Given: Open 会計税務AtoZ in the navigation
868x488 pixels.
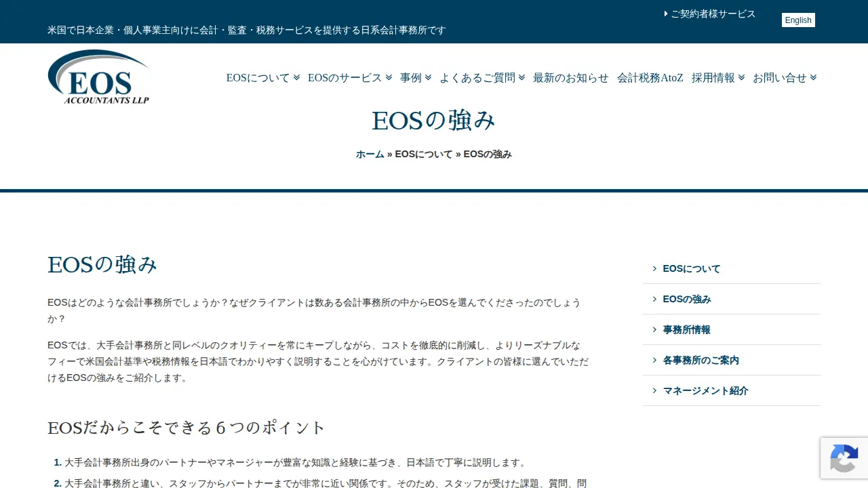Looking at the screenshot, I should (x=650, y=78).
